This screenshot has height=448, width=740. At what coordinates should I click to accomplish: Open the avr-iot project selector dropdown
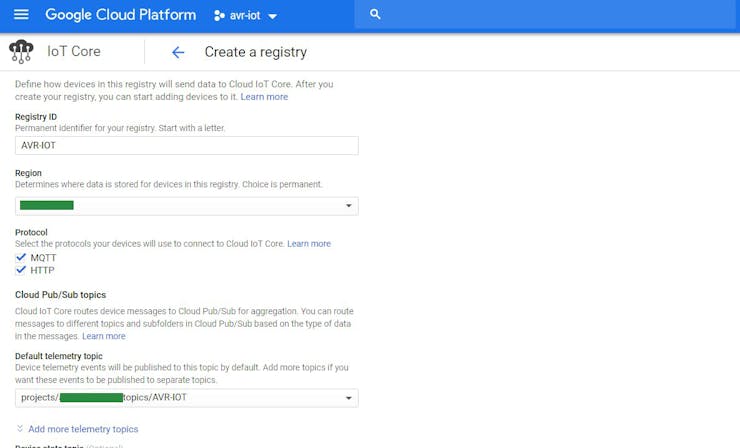pos(245,16)
